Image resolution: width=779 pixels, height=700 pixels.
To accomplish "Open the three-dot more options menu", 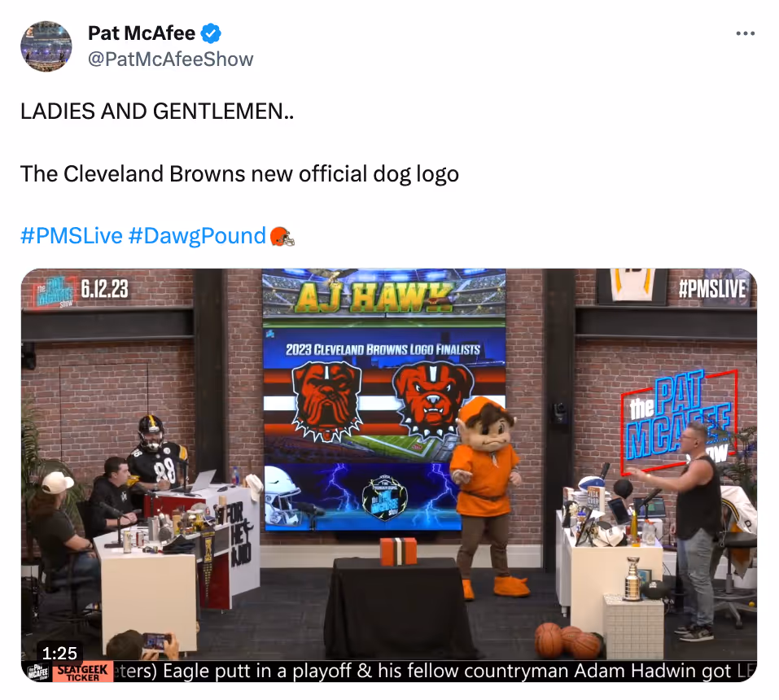I will click(745, 33).
